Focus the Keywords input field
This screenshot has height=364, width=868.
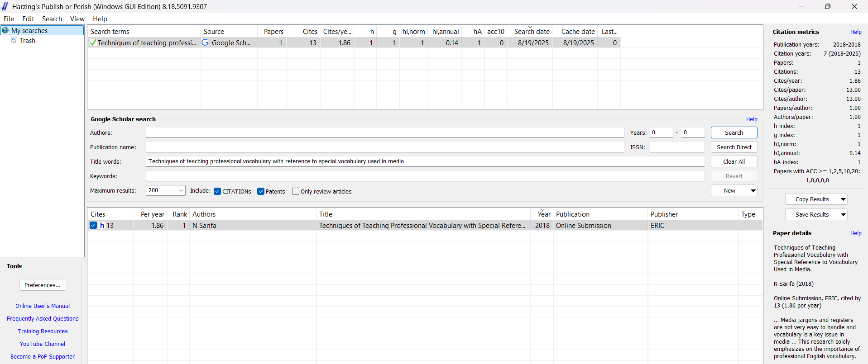(425, 176)
